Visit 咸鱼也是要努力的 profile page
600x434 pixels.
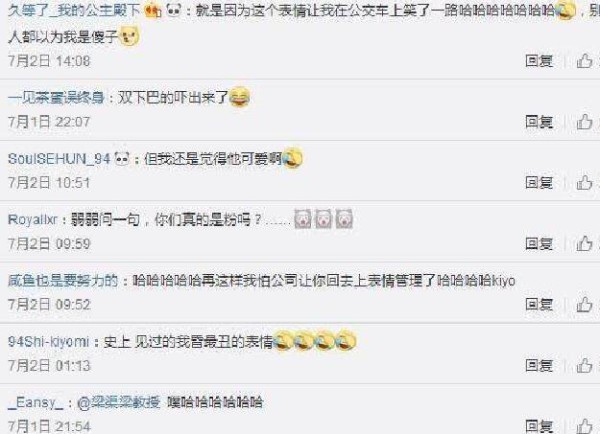pos(63,281)
